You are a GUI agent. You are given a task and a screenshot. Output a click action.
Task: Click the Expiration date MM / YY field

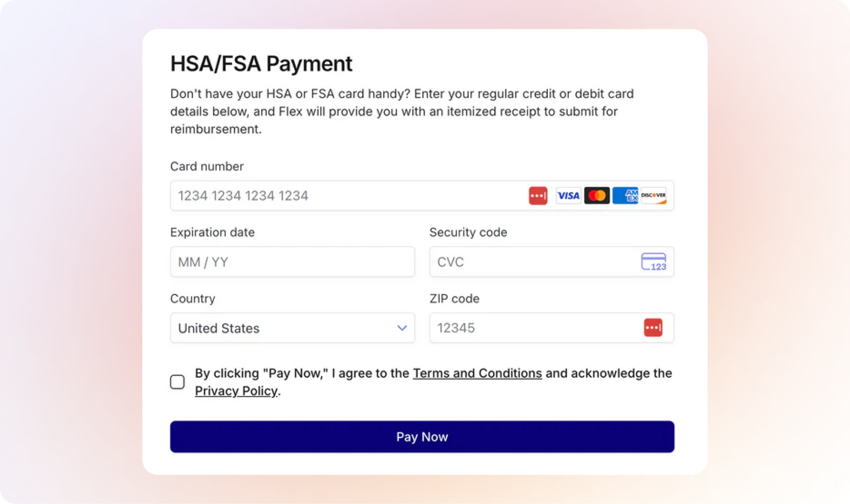point(292,262)
